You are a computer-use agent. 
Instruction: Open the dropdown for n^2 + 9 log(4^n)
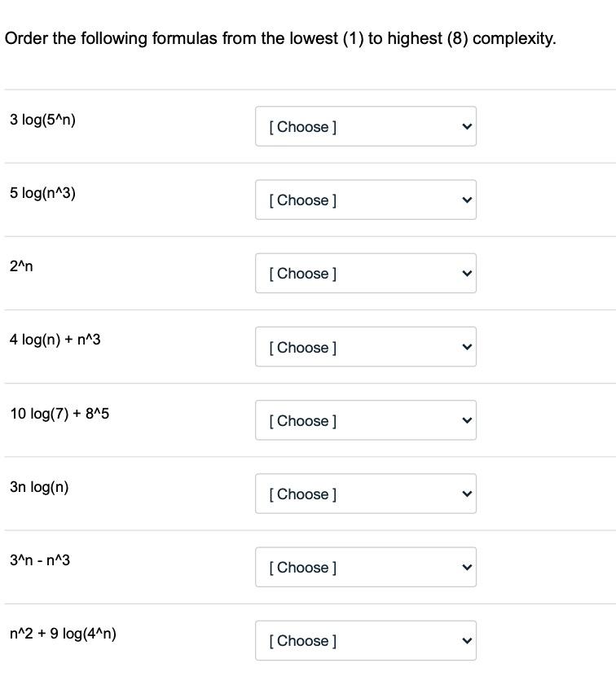tap(365, 641)
